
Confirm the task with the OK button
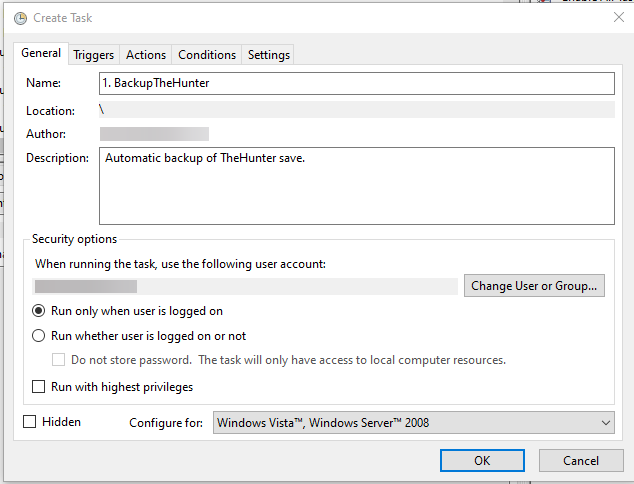482,460
